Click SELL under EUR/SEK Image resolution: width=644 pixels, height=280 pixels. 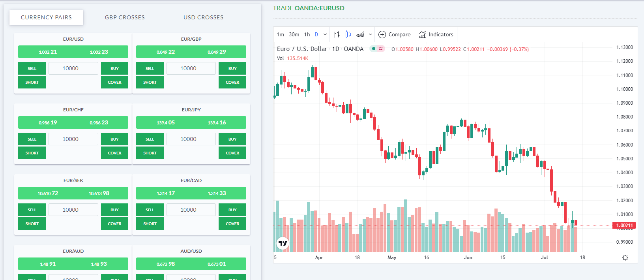click(32, 210)
